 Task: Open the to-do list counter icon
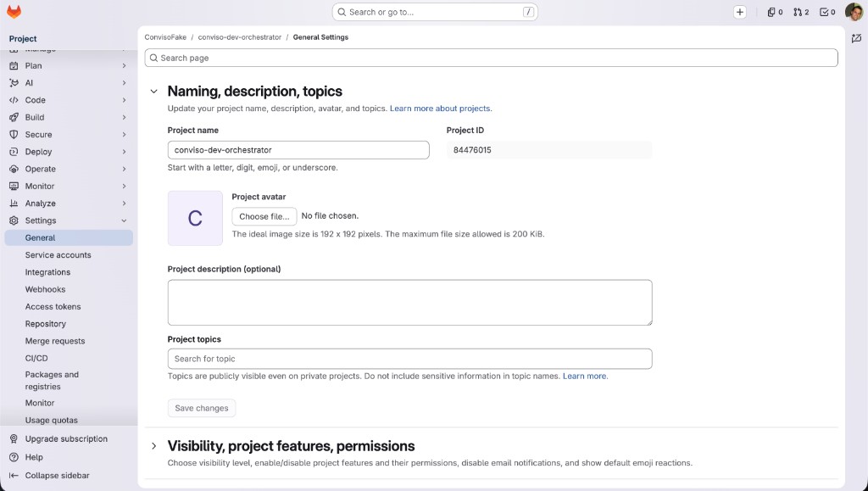coord(827,12)
